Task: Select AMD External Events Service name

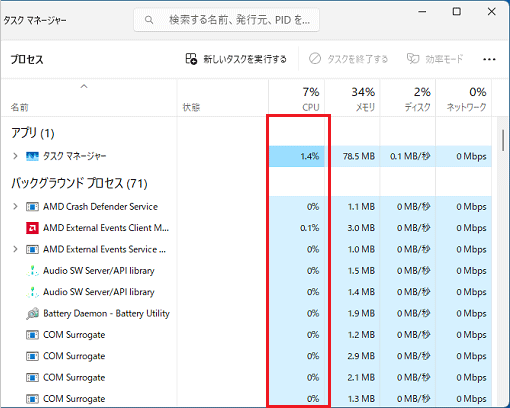Action: 104,249
